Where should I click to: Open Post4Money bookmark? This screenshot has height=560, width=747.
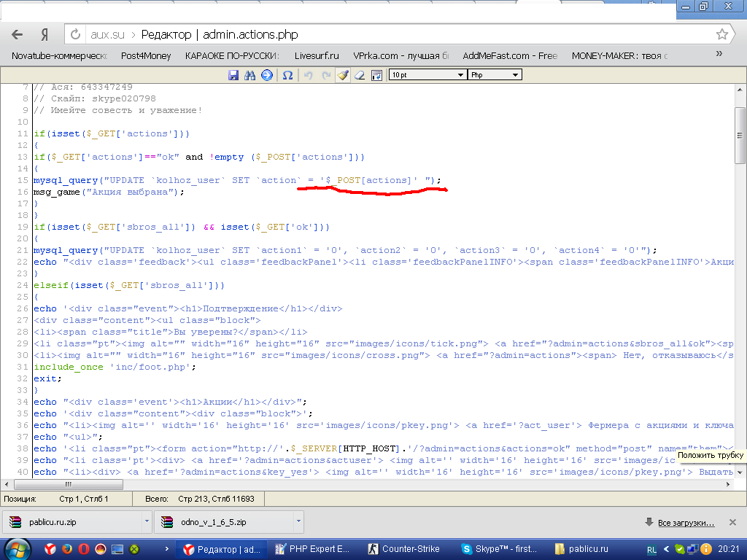point(146,55)
